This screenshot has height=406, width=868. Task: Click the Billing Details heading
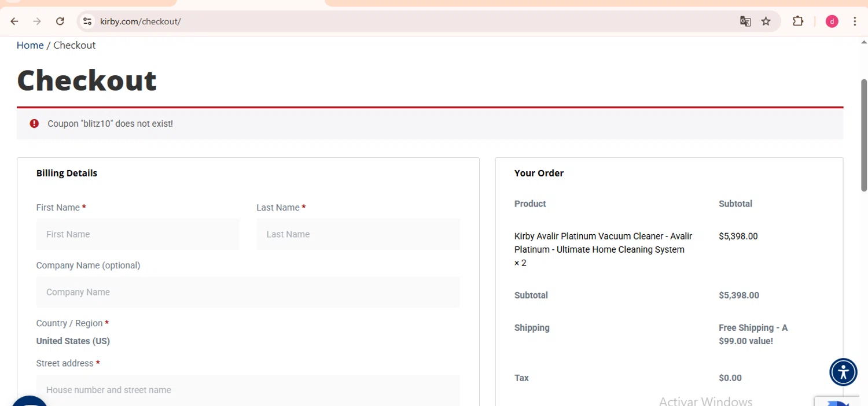point(67,173)
